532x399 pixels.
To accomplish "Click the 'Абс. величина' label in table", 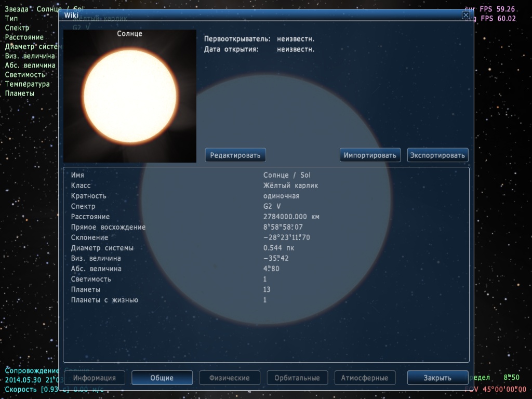I will point(96,269).
